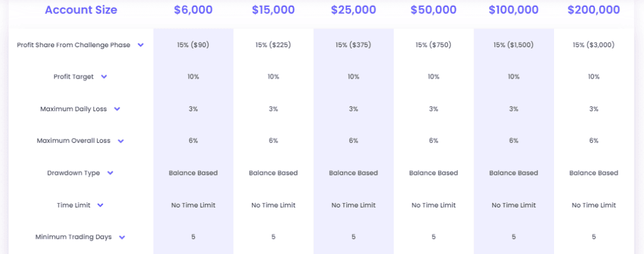Expand the Drawdown Type chevron
This screenshot has width=644, height=254.
tap(111, 173)
